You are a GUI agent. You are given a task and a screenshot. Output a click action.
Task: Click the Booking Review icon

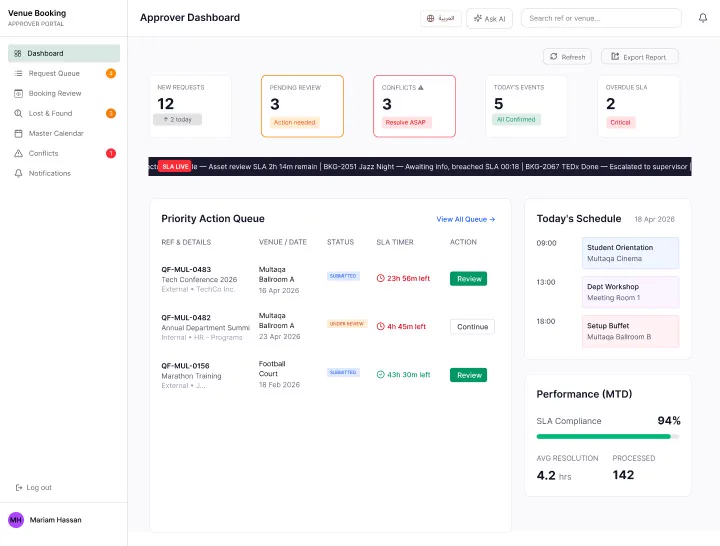click(18, 93)
